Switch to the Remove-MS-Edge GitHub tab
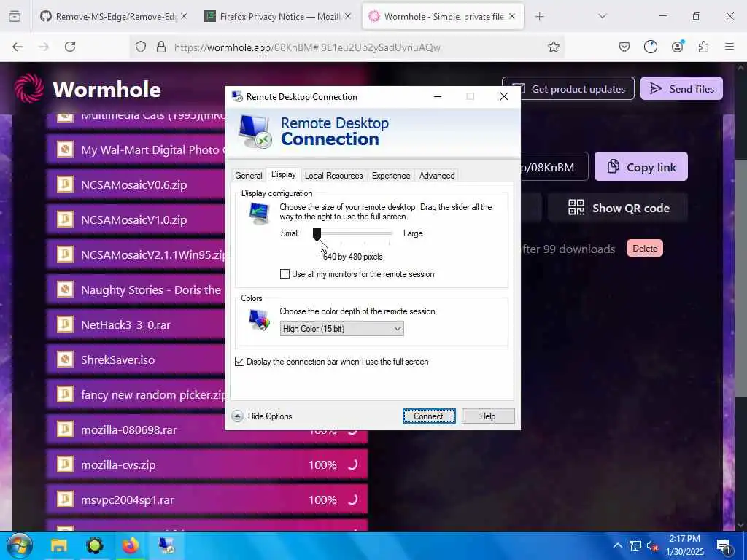This screenshot has width=747, height=560. 115,17
